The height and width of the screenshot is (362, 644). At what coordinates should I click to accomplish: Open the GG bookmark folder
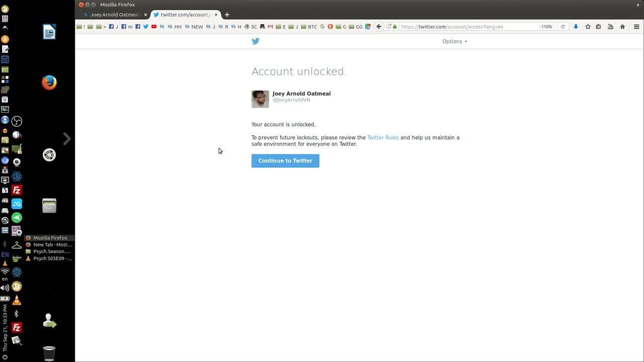356,27
